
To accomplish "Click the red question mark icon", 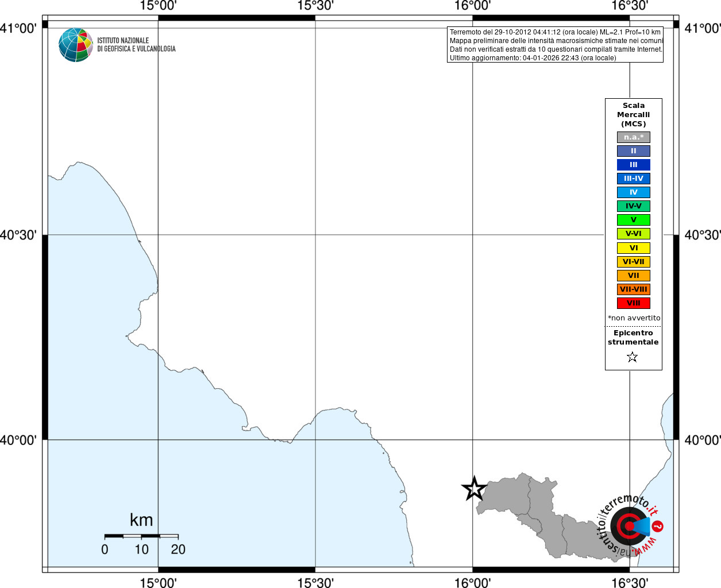I will (658, 526).
